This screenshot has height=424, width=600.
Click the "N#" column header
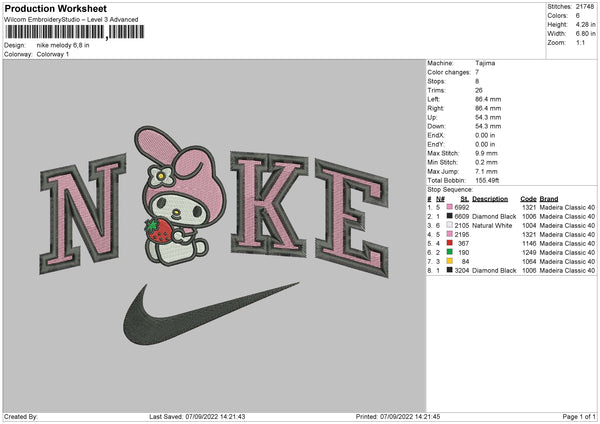pos(440,199)
